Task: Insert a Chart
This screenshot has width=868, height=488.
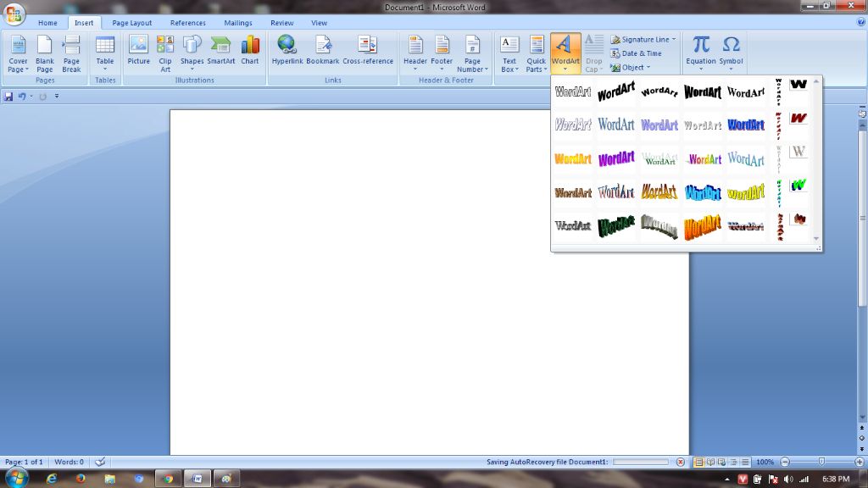Action: click(250, 50)
